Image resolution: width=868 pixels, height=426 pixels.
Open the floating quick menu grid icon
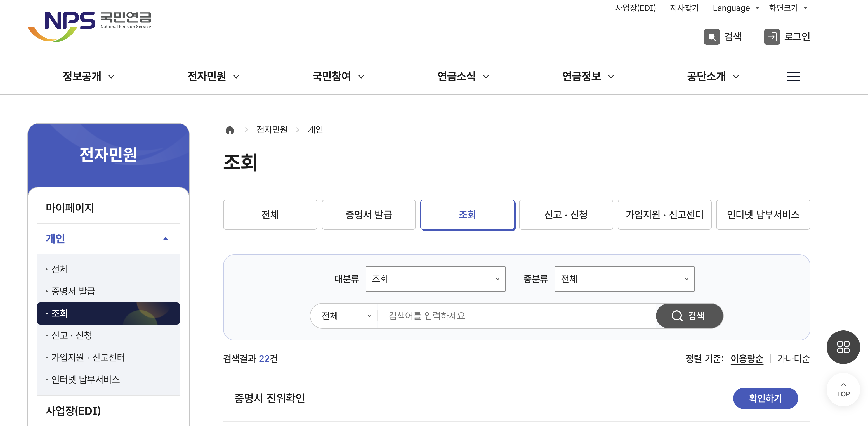coord(843,347)
